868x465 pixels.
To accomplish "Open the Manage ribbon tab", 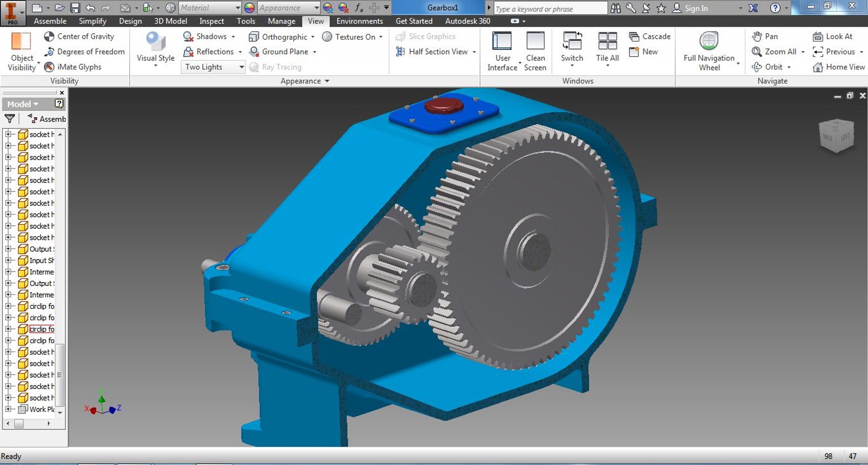I will pos(281,21).
